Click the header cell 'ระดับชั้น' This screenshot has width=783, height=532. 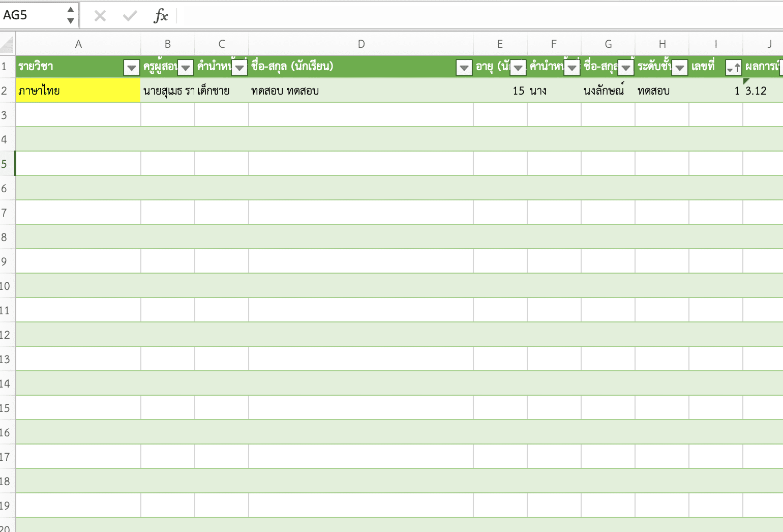coord(662,67)
